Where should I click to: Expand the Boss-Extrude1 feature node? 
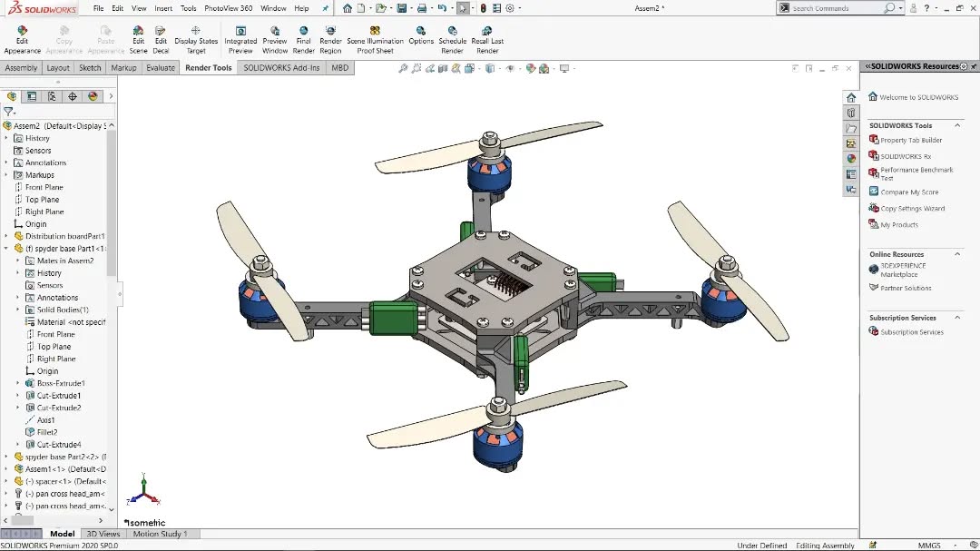[17, 383]
